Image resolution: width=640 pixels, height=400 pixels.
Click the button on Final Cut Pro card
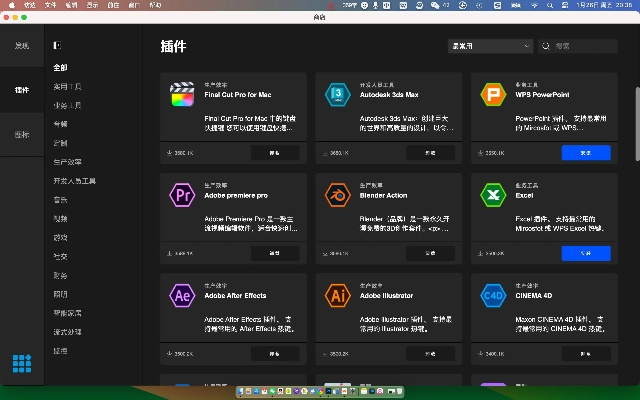coord(274,153)
